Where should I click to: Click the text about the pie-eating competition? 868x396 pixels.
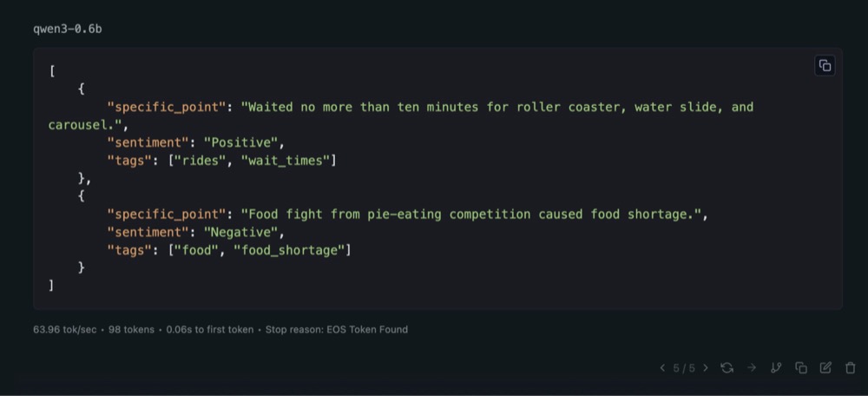coord(474,214)
